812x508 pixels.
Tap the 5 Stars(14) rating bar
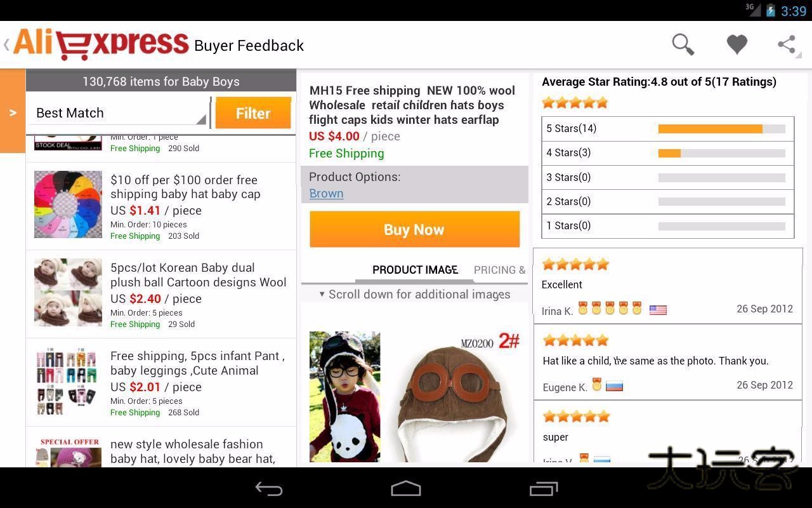click(667, 129)
